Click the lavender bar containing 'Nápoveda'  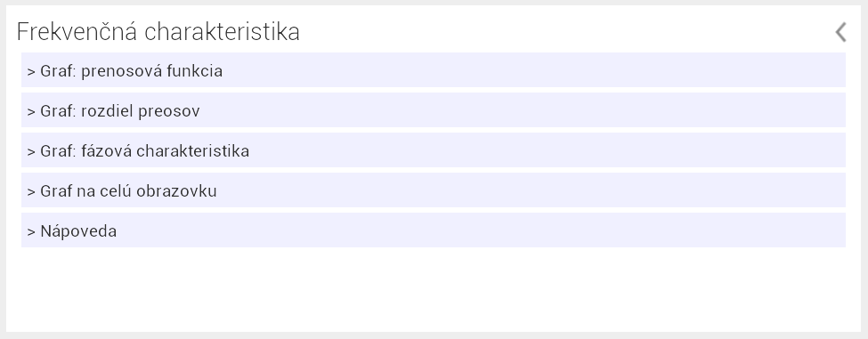pos(434,230)
